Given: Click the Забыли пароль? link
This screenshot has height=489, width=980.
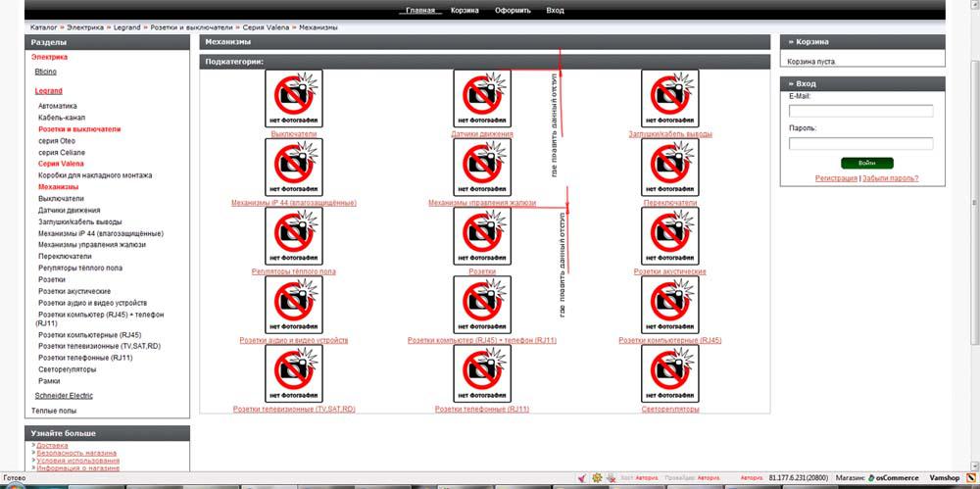Looking at the screenshot, I should pos(890,178).
